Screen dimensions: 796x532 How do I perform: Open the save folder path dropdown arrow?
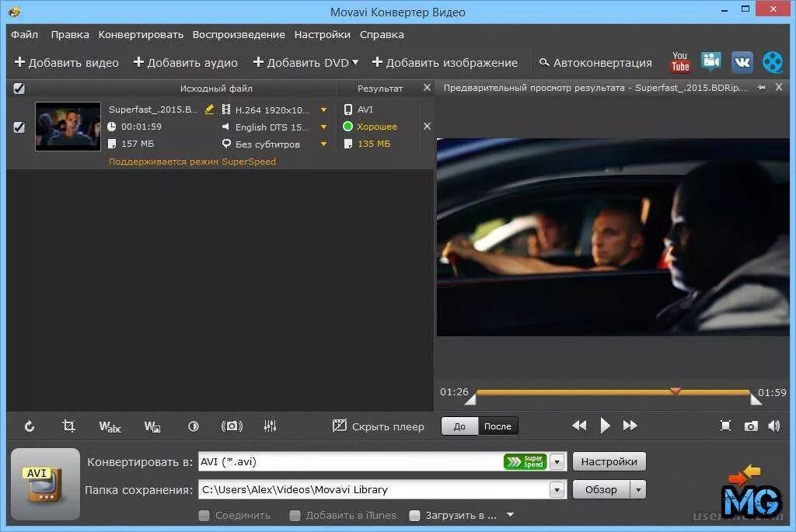[x=557, y=489]
